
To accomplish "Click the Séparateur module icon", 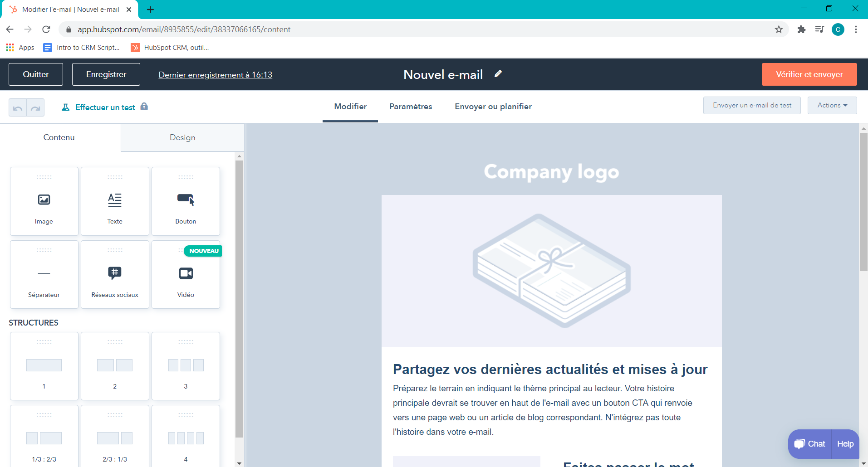I will (x=44, y=273).
